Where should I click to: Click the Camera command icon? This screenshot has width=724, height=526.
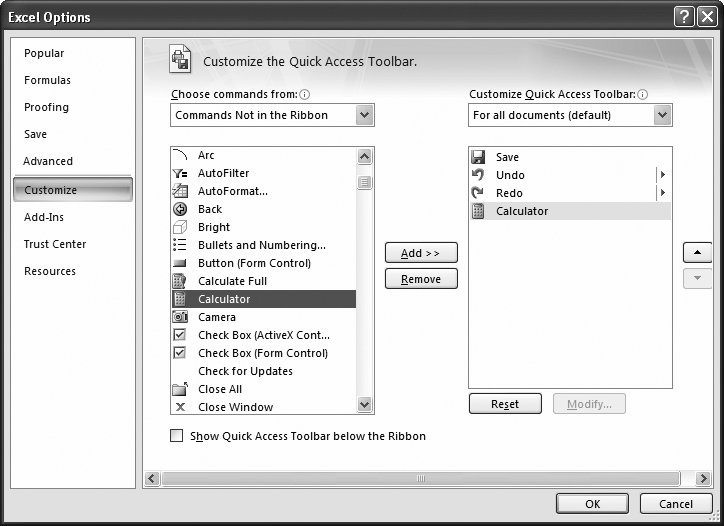[x=180, y=317]
